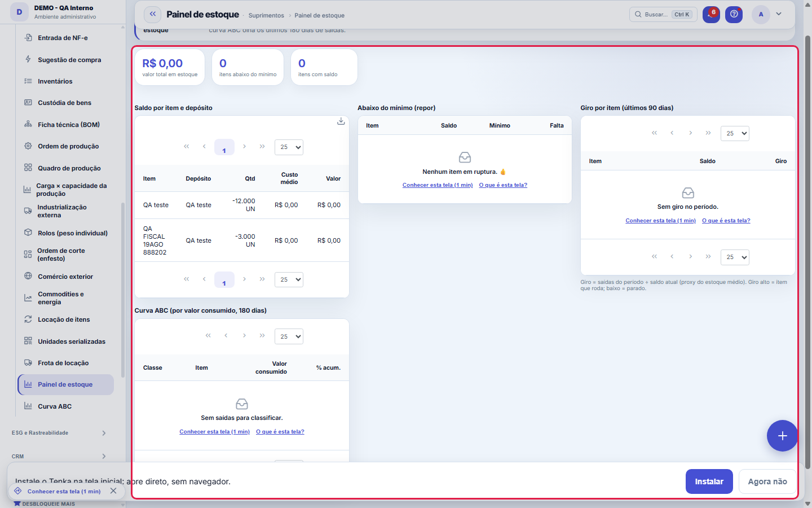Screen dimensions: 812x508
Task: Open the help question-mark icon
Action: click(x=734, y=15)
